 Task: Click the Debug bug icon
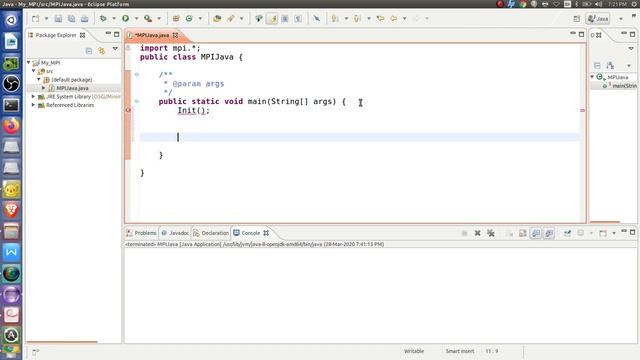click(103, 19)
